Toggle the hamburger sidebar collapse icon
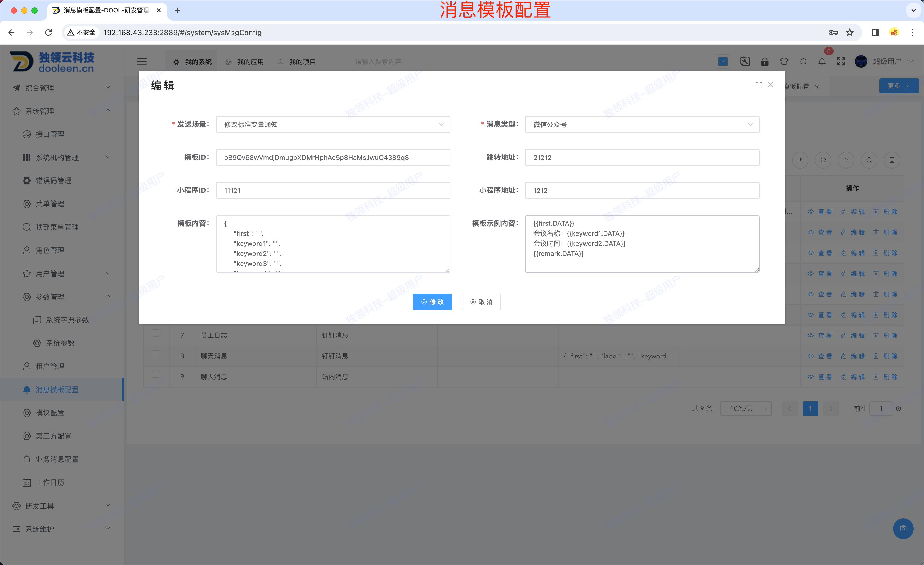The width and height of the screenshot is (924, 565). point(142,61)
